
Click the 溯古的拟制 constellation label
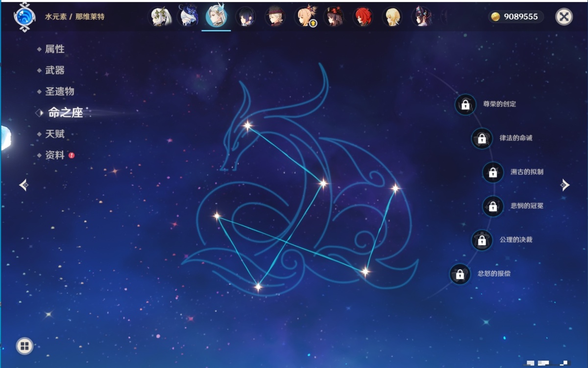(527, 172)
